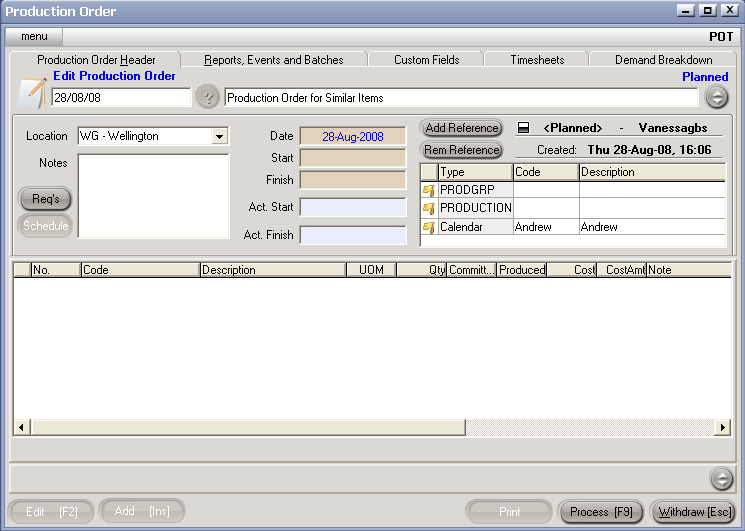This screenshot has height=531, width=745.
Task: Click the CostAmt column header
Action: coord(621,270)
